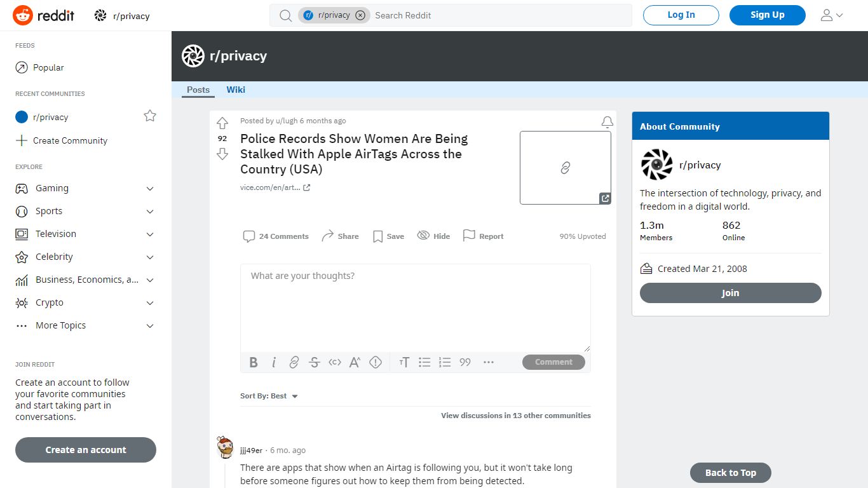Toggle bold formatting in comment editor

click(254, 362)
